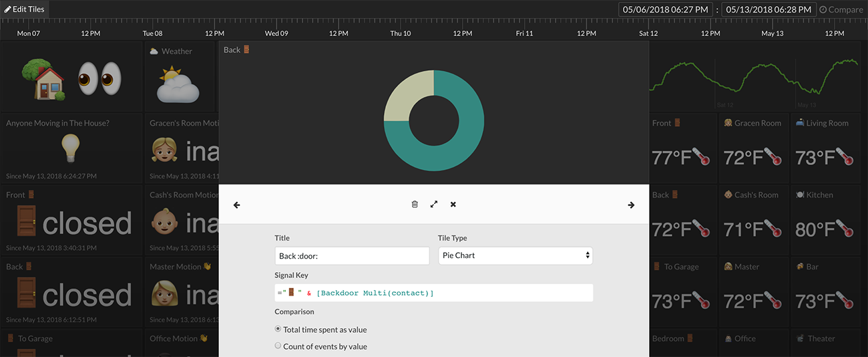Open the Weather tile cloud icon

178,85
